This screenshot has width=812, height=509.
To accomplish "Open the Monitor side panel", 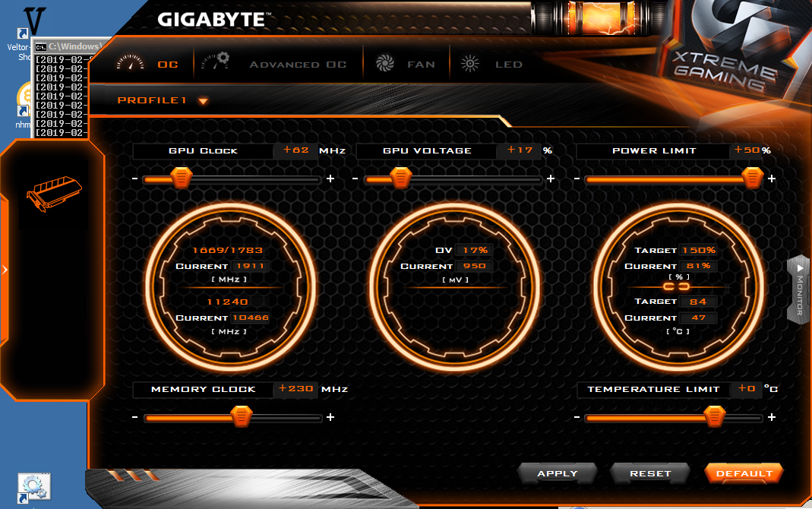I will coord(799,290).
